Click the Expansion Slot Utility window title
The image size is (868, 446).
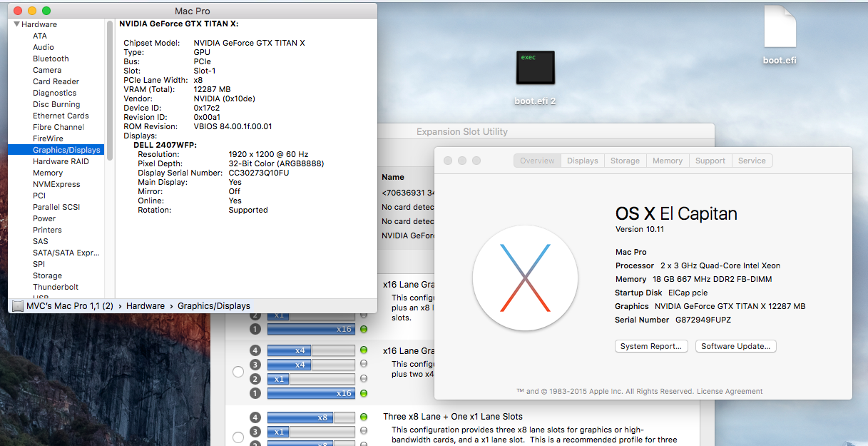(x=462, y=131)
